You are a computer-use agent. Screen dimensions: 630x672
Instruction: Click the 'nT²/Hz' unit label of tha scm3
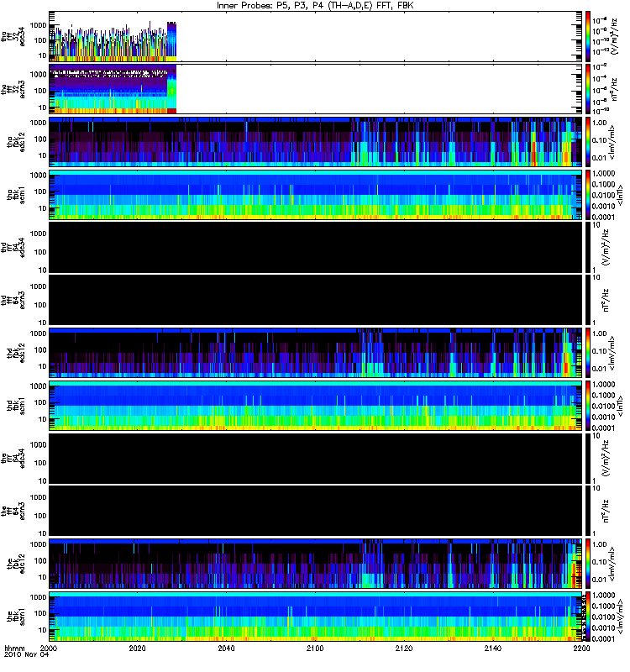coord(614,89)
